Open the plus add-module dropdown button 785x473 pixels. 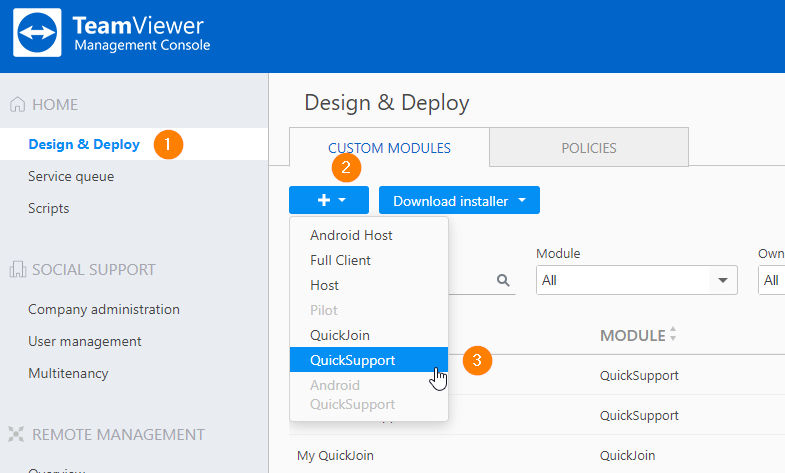(x=329, y=200)
